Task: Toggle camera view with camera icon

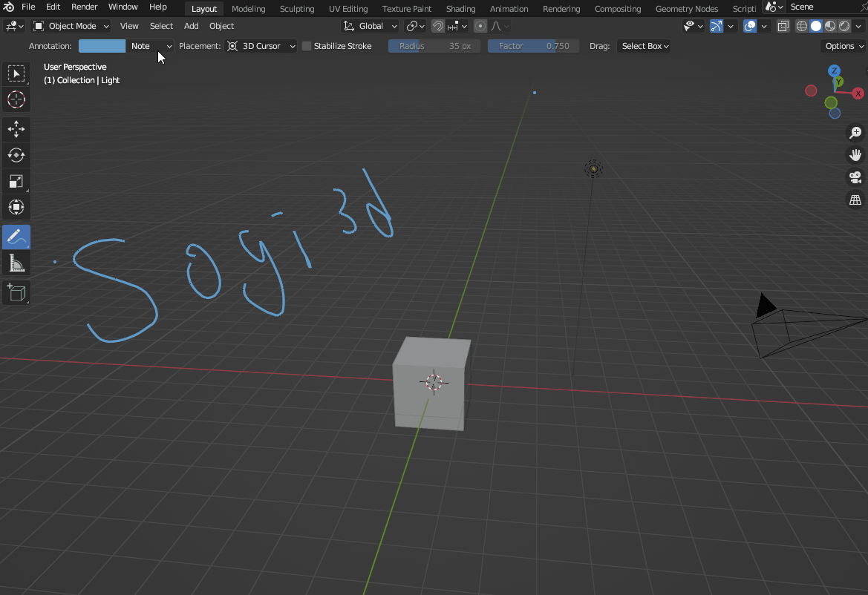Action: (855, 177)
